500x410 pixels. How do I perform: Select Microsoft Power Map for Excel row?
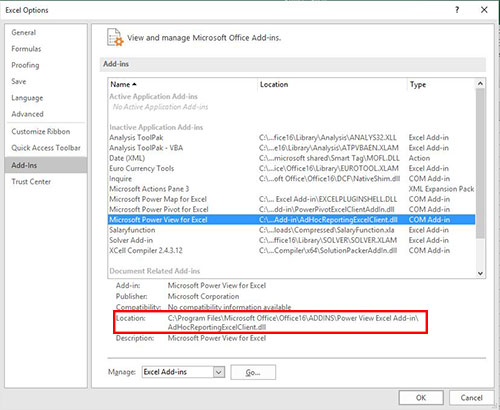pyautogui.click(x=292, y=199)
